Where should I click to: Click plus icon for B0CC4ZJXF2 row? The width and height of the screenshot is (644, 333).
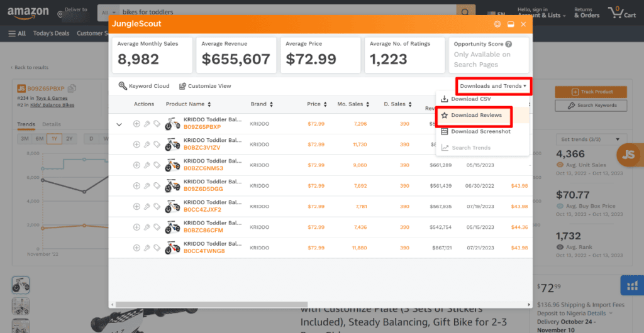136,206
